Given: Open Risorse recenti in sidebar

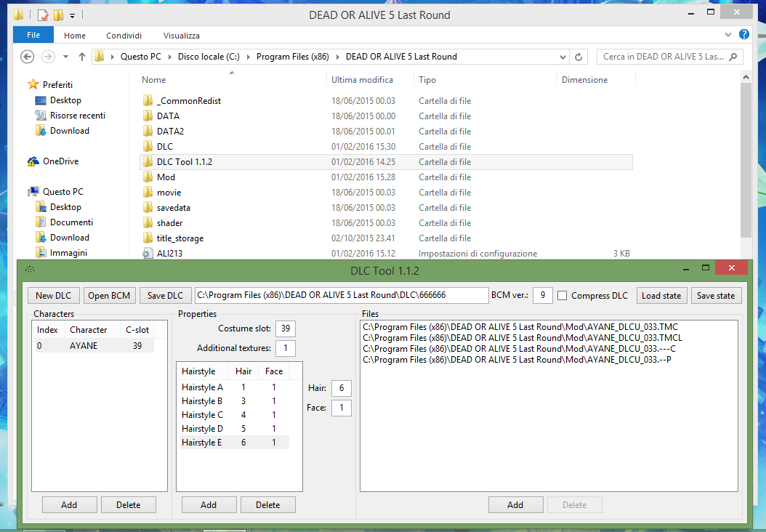Looking at the screenshot, I should pos(78,116).
